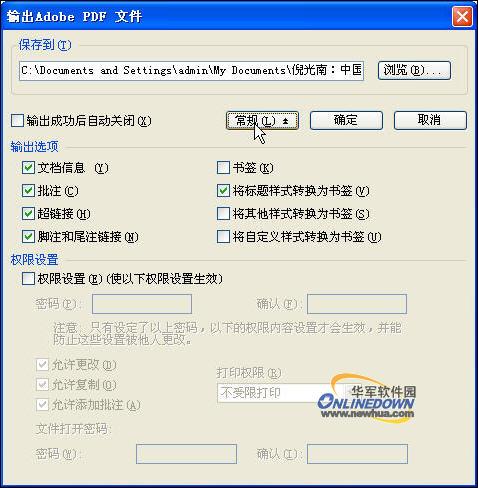
Task: Enable 权限设置(E) checkbox
Action: coord(28,278)
